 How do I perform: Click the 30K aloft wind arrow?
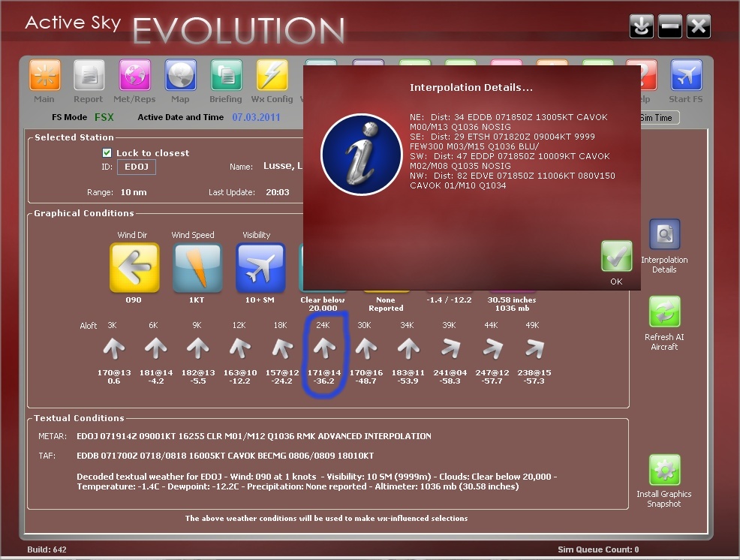tap(366, 349)
